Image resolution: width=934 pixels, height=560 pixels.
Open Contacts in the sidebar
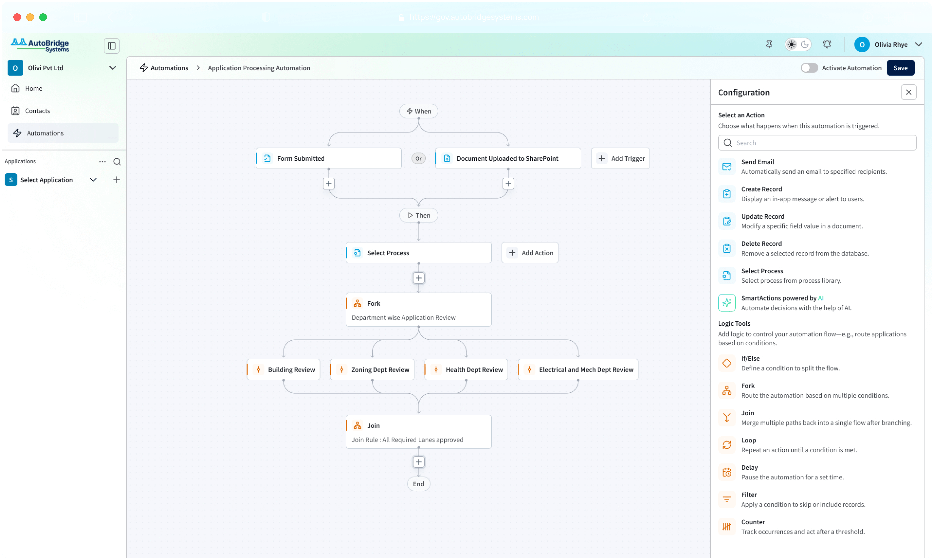37,111
